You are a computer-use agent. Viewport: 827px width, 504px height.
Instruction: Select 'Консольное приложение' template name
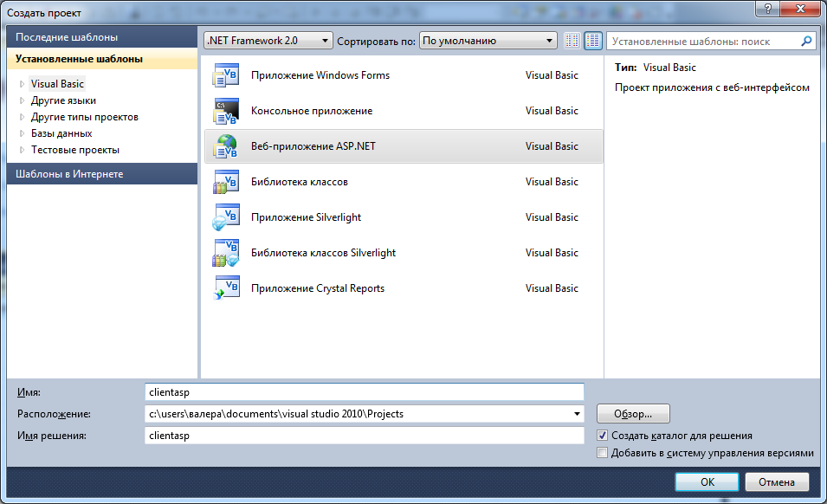point(312,111)
